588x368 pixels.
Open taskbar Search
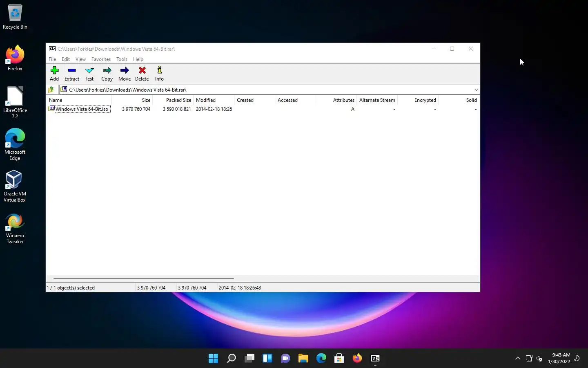click(232, 359)
